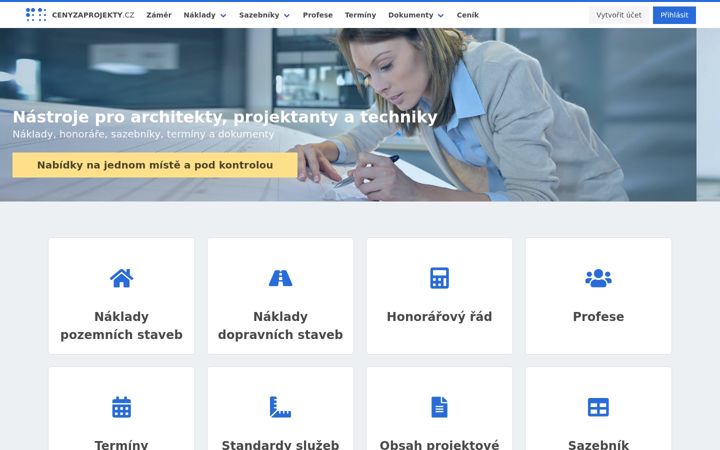Open the Ceník navigation item

coord(467,15)
